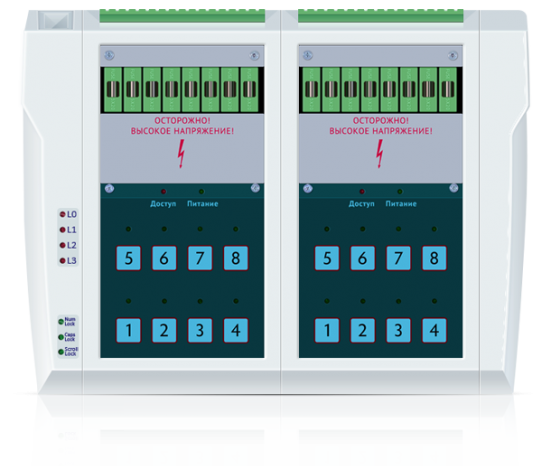Screen dimensions: 551x470
Task: Click the right module's Питание green LED
Action: point(400,192)
